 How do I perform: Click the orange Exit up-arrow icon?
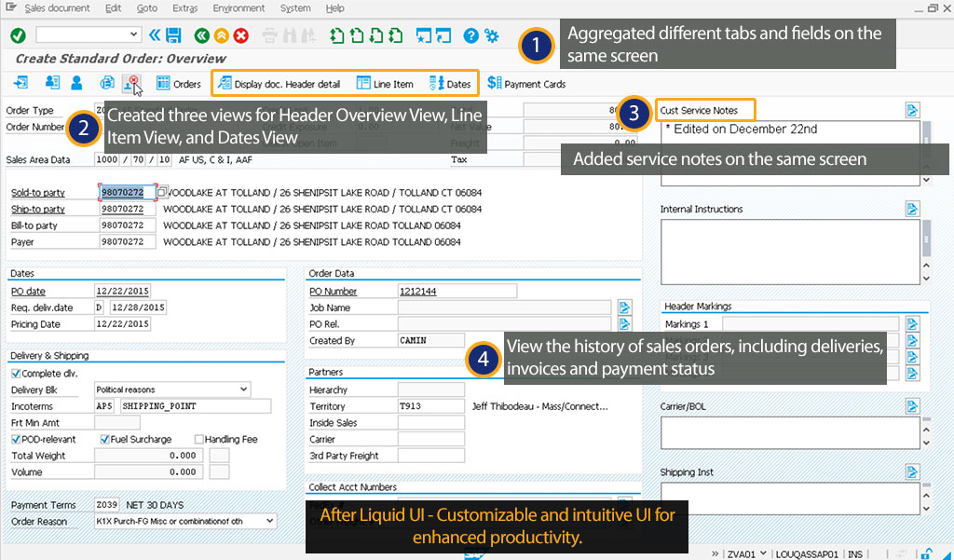(221, 35)
